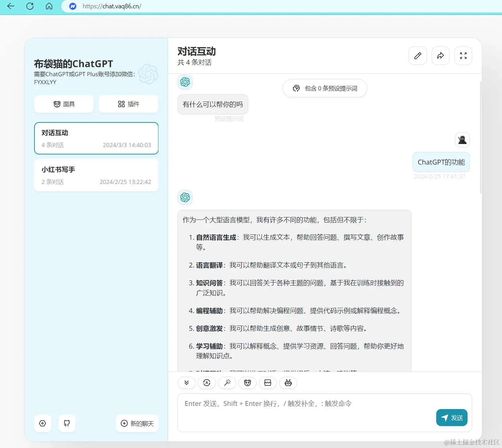Focus the message input box
Viewport: 502px width, 448px height.
325,413
